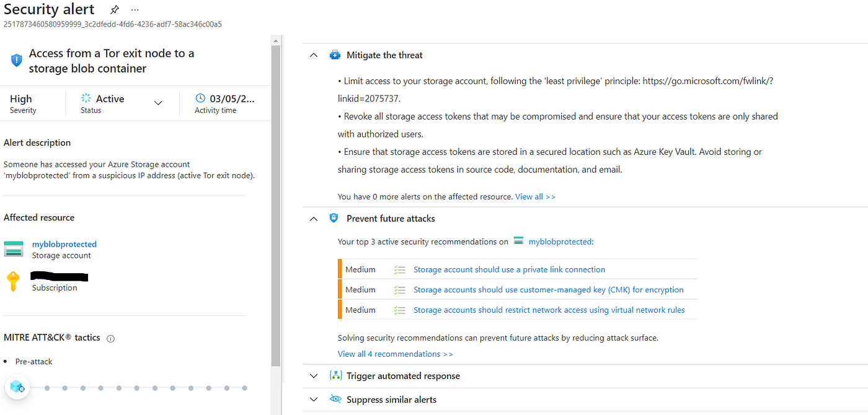Screen dimensions: 868x415
Task: Pin the Security alert page
Action: click(115, 9)
